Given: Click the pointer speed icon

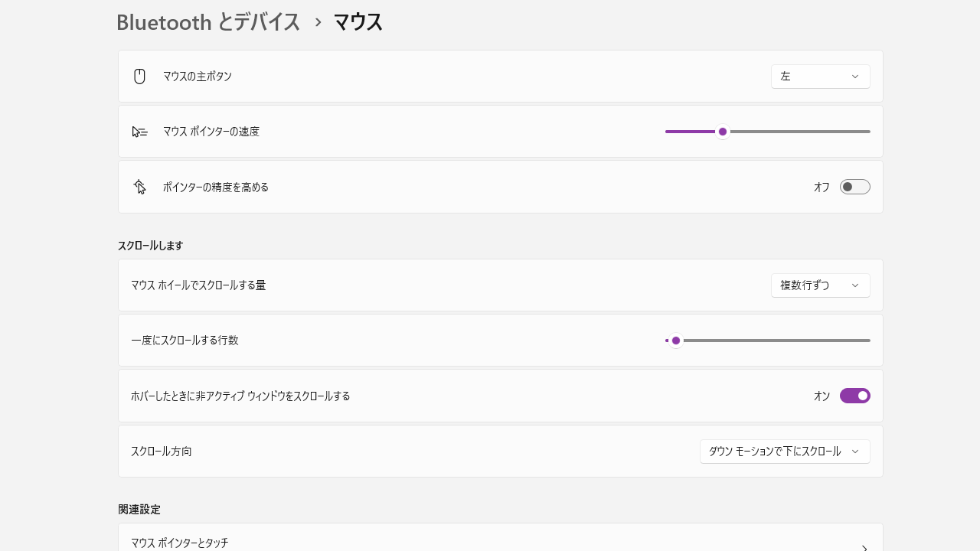Looking at the screenshot, I should click(x=139, y=132).
